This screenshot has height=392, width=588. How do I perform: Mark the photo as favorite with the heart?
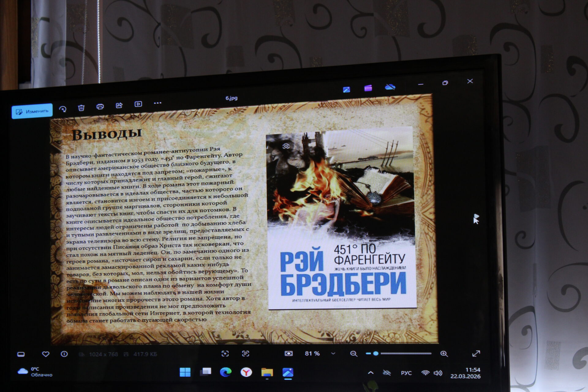46,354
